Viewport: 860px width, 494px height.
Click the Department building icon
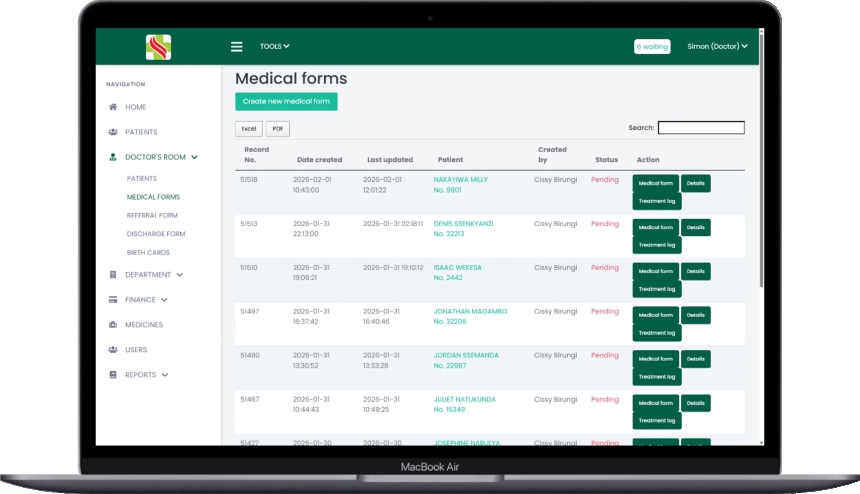[113, 274]
